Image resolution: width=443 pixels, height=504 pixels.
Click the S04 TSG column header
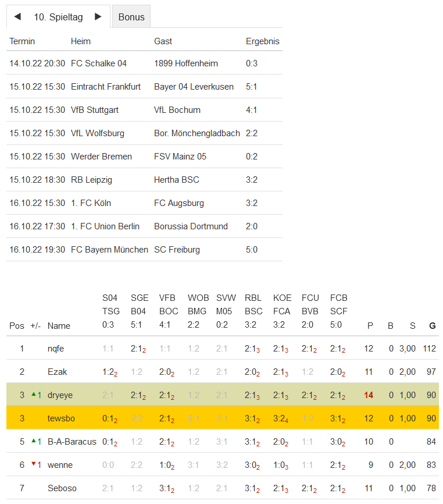[108, 311]
